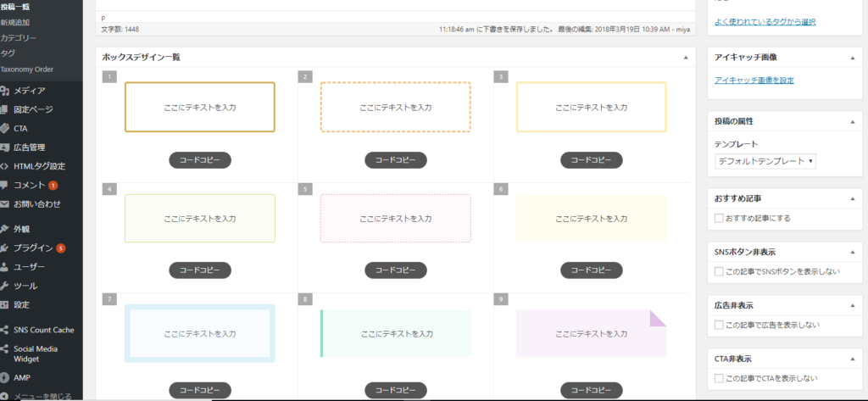868x401 pixels.
Task: Open the Taxonomy Order submenu item
Action: 26,70
